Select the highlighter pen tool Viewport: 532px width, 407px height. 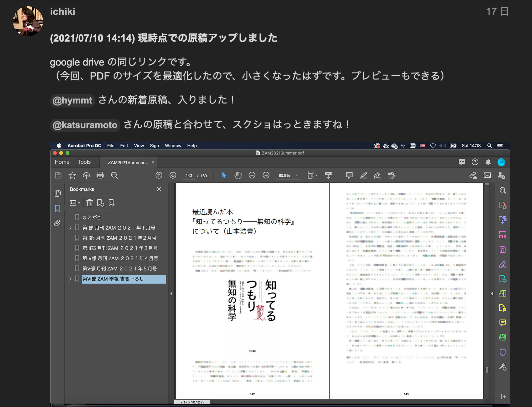tap(363, 175)
